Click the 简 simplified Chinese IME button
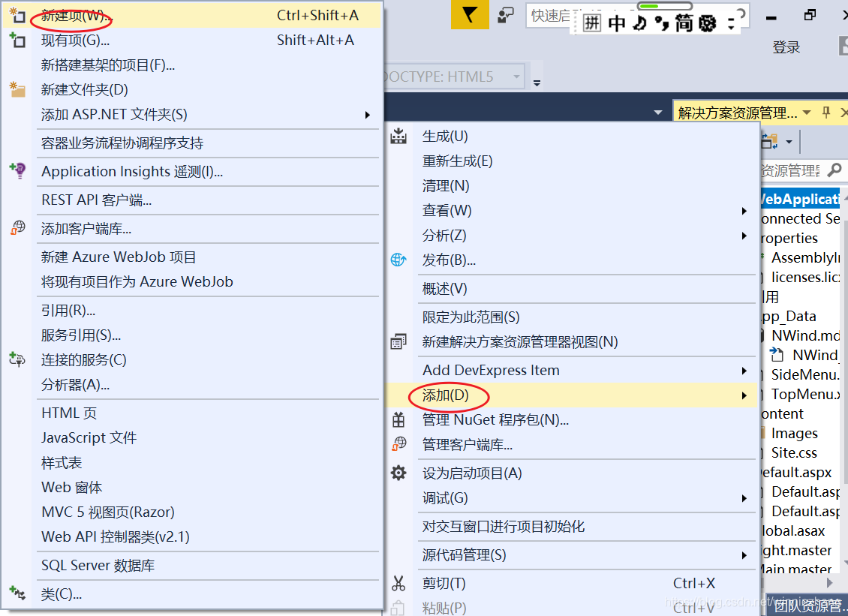 coord(684,23)
